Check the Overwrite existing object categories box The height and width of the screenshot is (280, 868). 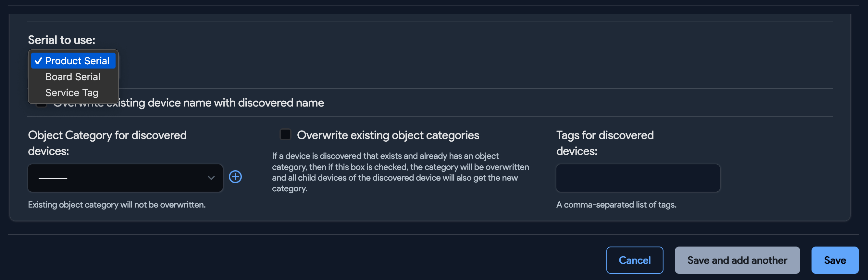(285, 134)
